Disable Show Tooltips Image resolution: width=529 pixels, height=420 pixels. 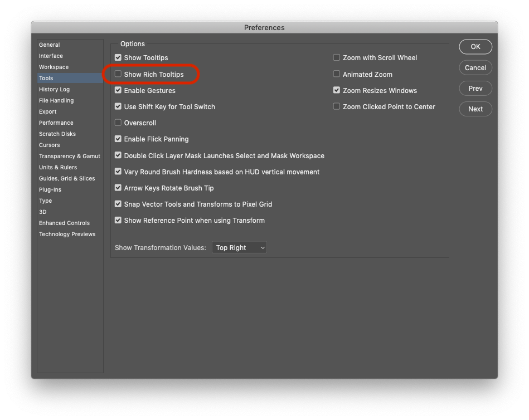coord(118,57)
